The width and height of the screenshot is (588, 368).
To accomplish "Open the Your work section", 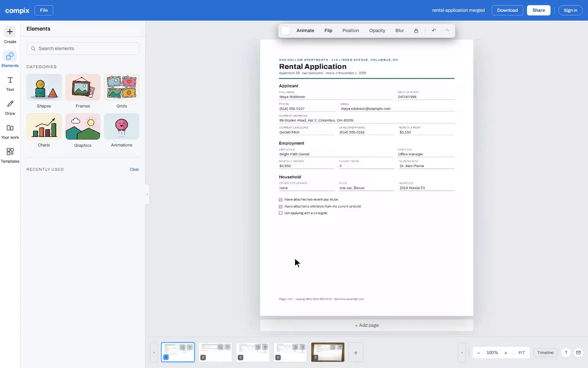I will 10,132.
